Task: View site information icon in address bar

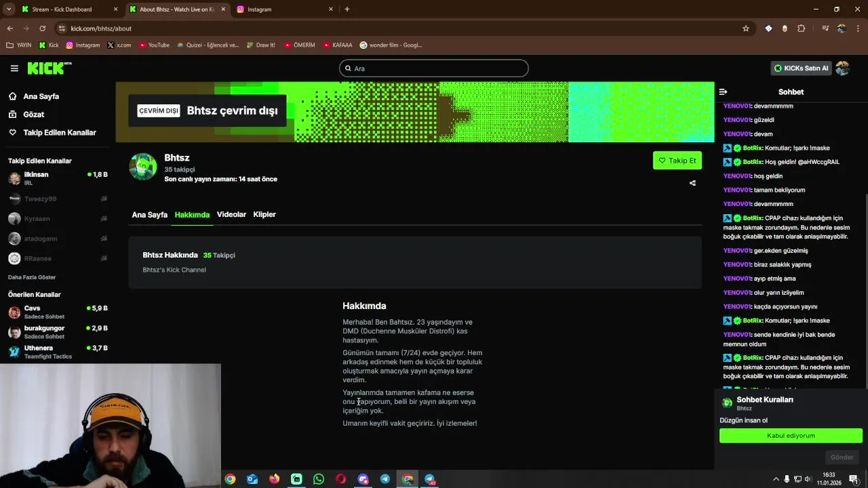Action: pos(62,28)
